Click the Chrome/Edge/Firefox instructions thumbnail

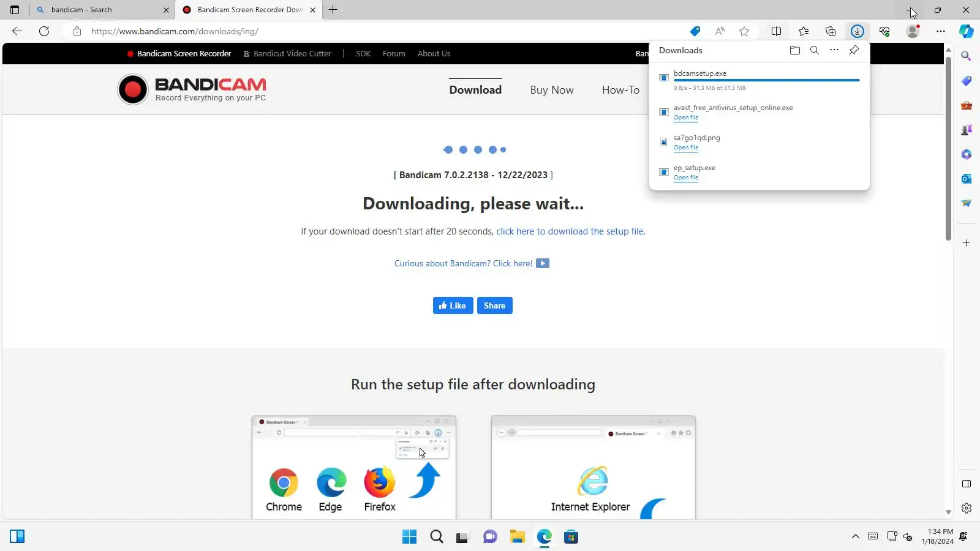354,467
